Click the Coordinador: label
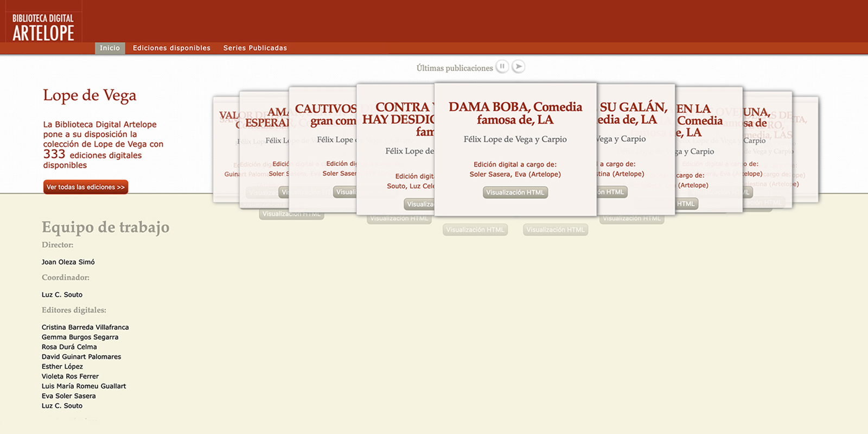Screen dimensions: 868x434 pyautogui.click(x=66, y=277)
